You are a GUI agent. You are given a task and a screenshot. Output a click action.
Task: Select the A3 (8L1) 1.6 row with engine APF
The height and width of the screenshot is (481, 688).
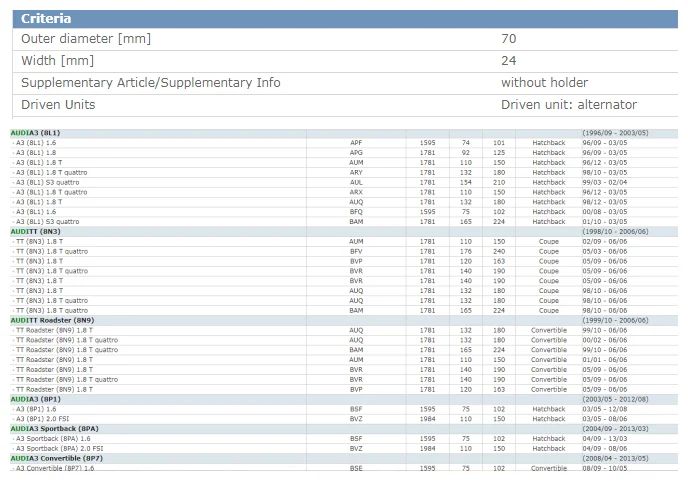point(344,143)
